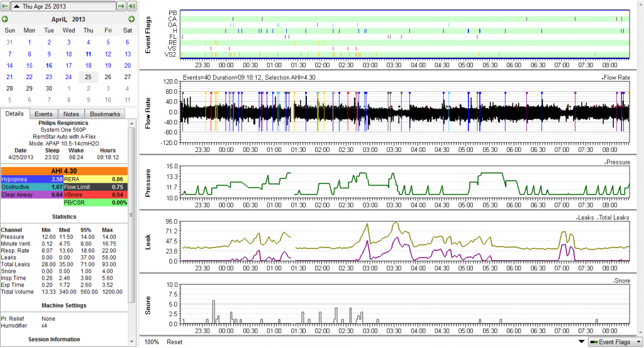Click the purple Clear Airway index row
The height and width of the screenshot is (348, 644).
click(x=31, y=194)
